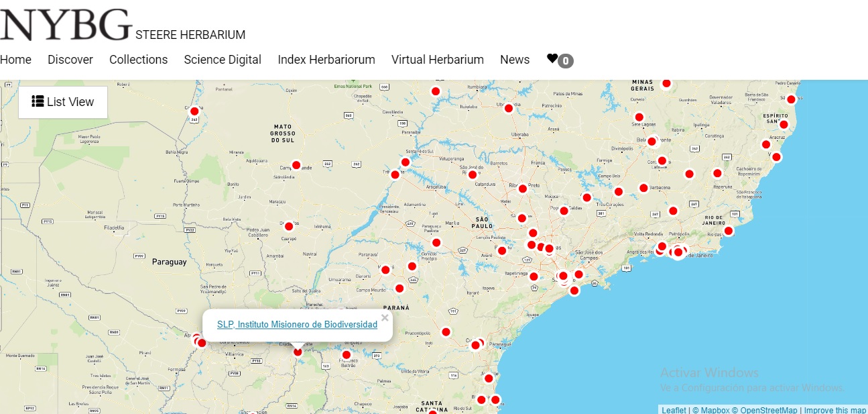Viewport: 868px width, 414px height.
Task: Open Index Herbariorum in navigation
Action: (x=326, y=60)
